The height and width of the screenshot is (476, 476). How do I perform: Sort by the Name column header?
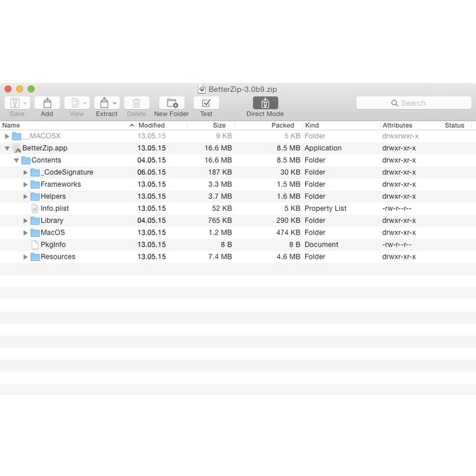tap(66, 125)
